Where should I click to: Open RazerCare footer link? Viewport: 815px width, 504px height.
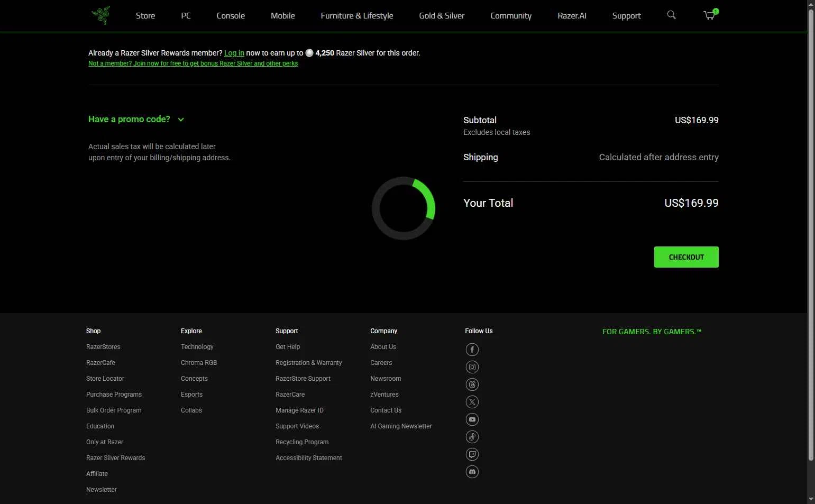(290, 395)
